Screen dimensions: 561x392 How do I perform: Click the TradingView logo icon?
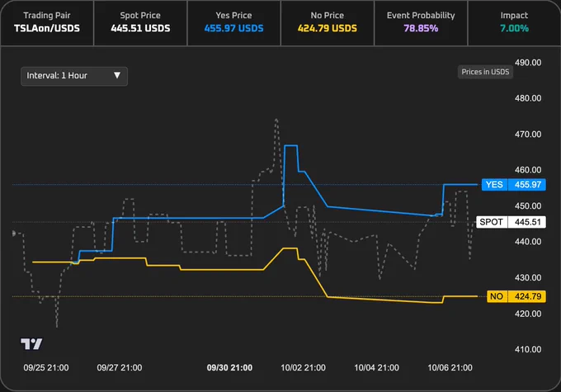(31, 343)
